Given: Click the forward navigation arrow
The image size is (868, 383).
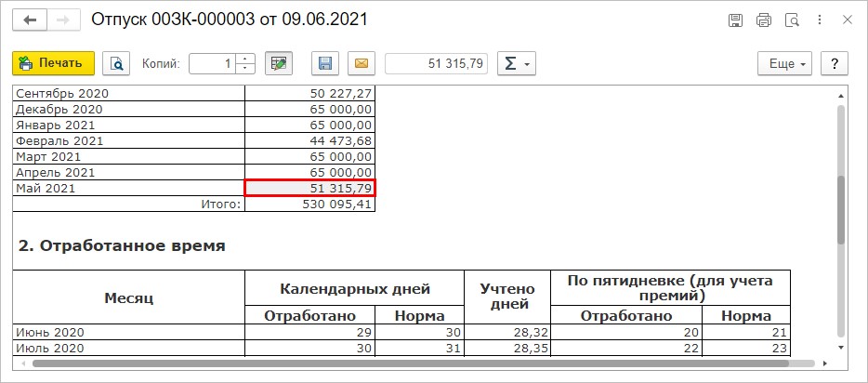Looking at the screenshot, I should coord(64,20).
